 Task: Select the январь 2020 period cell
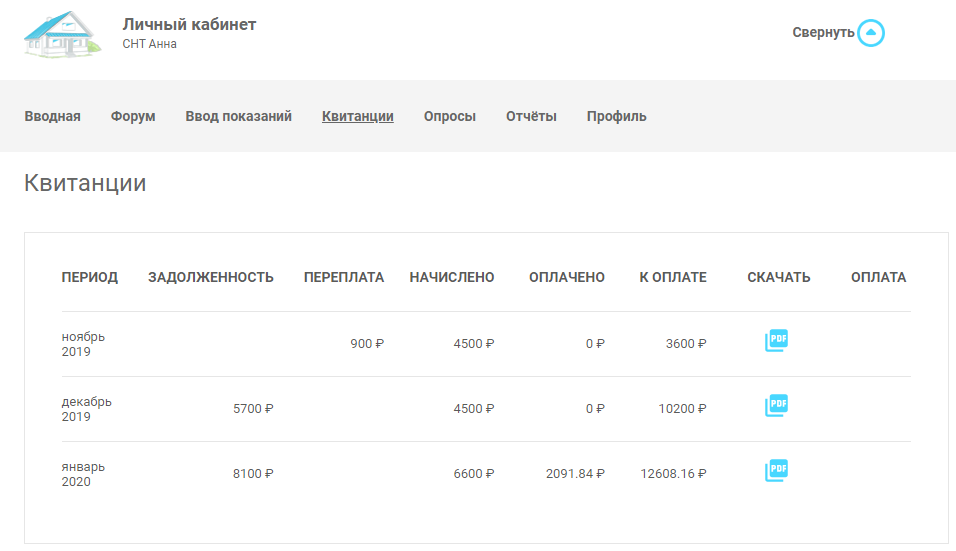pos(83,474)
